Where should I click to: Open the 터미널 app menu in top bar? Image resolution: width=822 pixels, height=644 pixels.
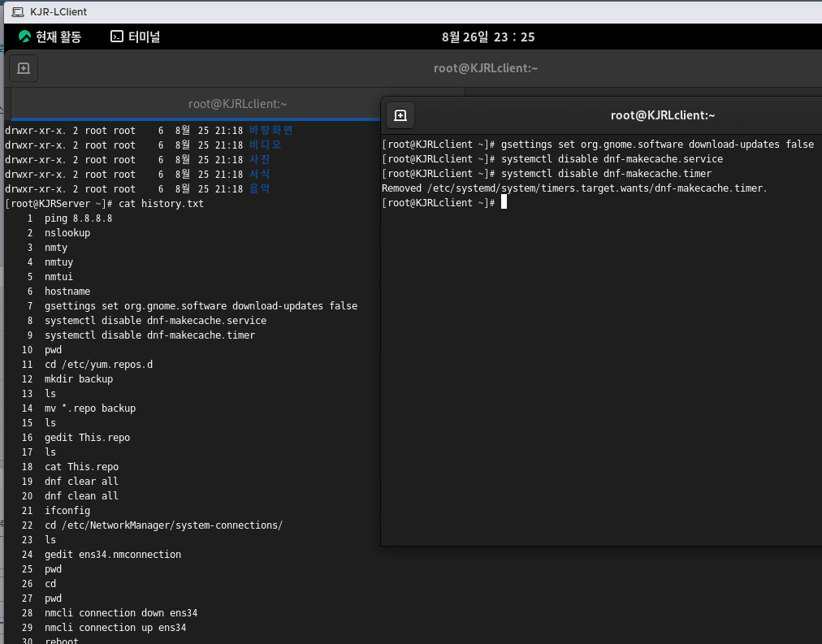pyautogui.click(x=136, y=37)
